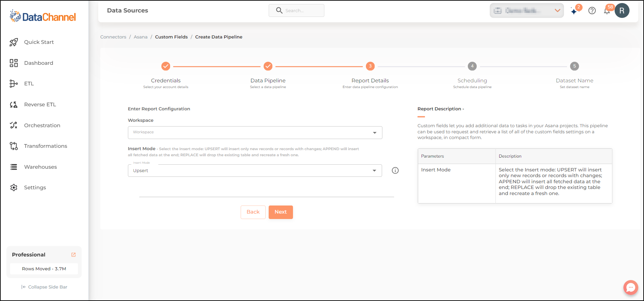The height and width of the screenshot is (301, 644).
Task: Click the Insert Mode info icon
Action: point(395,170)
